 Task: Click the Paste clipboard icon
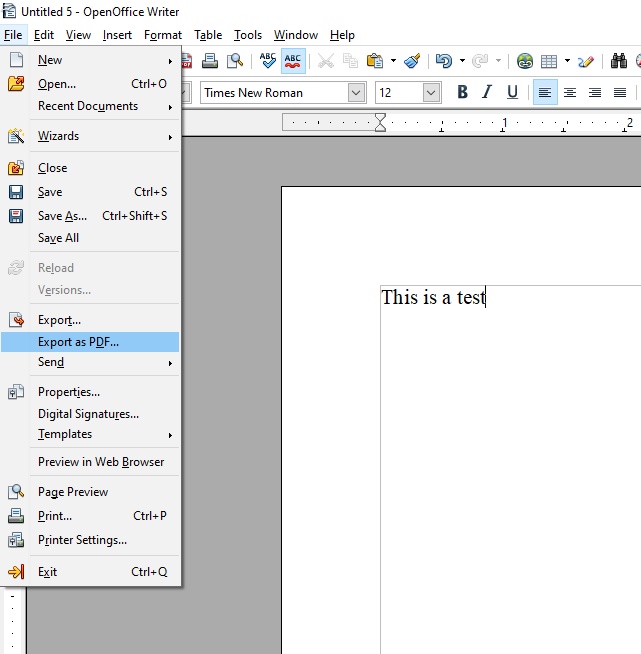[x=375, y=61]
